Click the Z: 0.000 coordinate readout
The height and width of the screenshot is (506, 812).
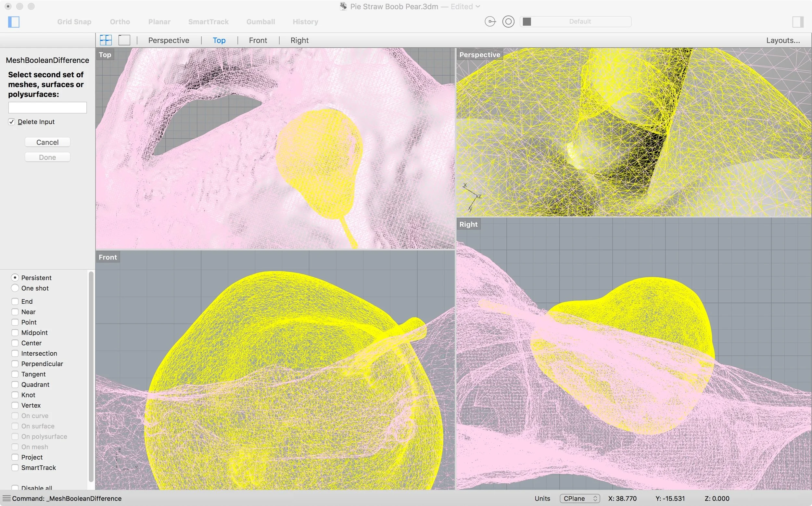click(x=717, y=498)
